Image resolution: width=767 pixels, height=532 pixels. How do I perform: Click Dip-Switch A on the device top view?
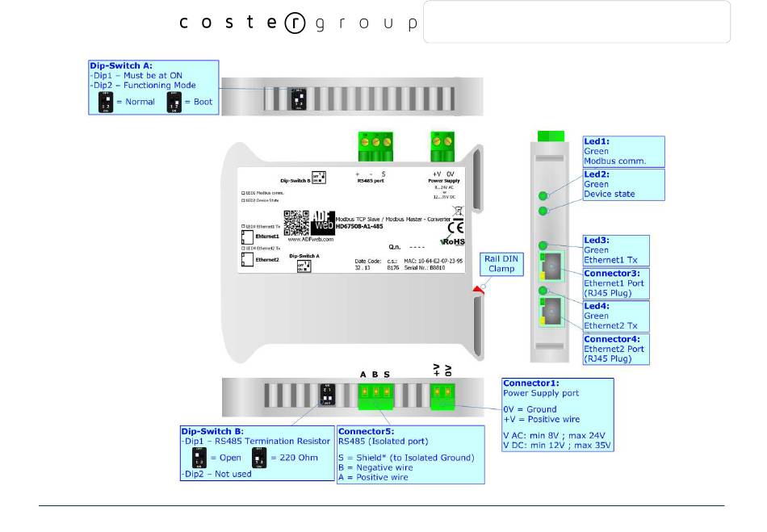[299, 98]
